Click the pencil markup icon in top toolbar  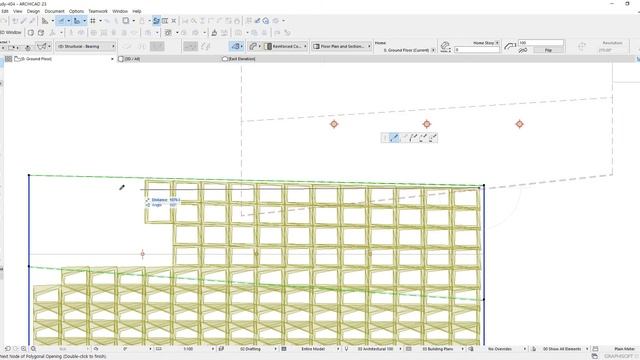pyautogui.click(x=258, y=21)
